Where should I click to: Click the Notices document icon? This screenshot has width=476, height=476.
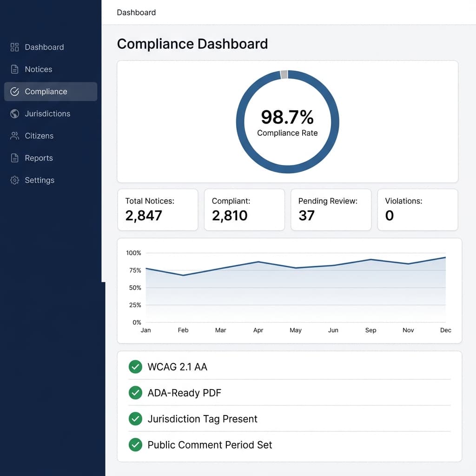pos(13,69)
